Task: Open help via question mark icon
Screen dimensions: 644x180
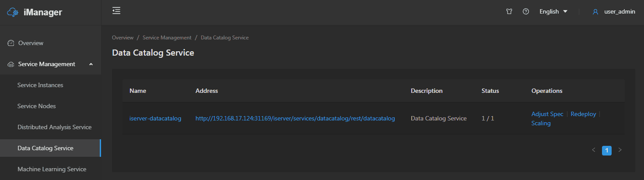Action: [526, 12]
